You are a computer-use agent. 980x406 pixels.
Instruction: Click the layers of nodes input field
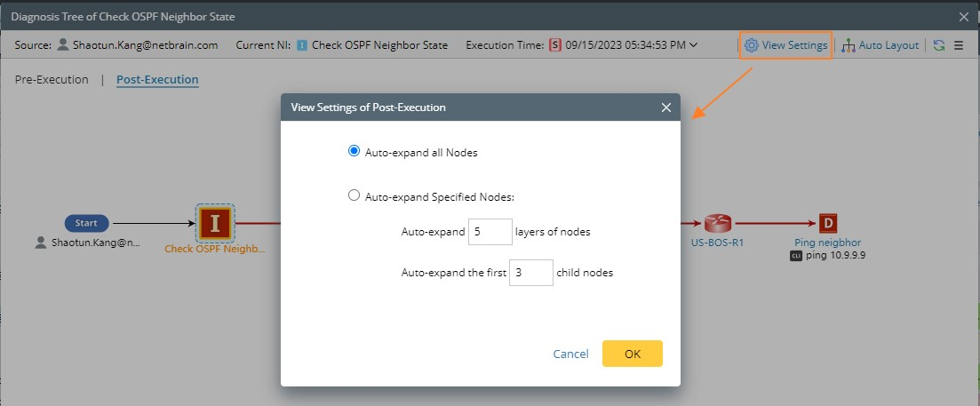(490, 232)
